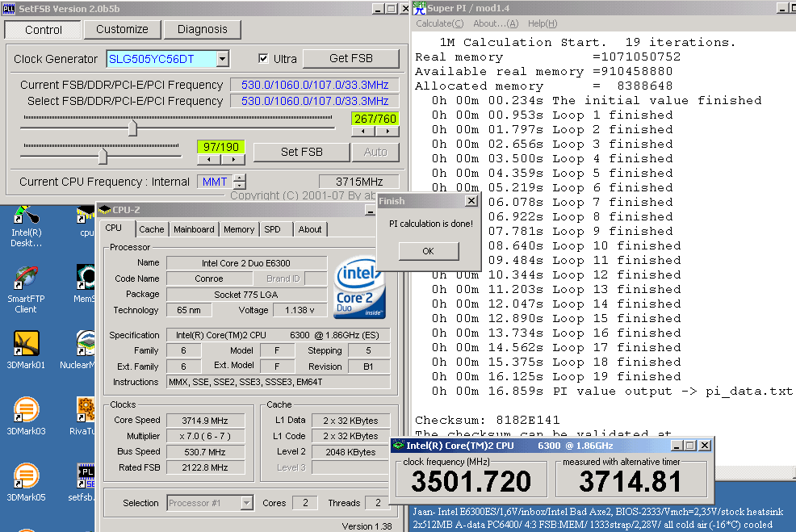Decrease the MMT spinner value
796x532 pixels.
240,186
